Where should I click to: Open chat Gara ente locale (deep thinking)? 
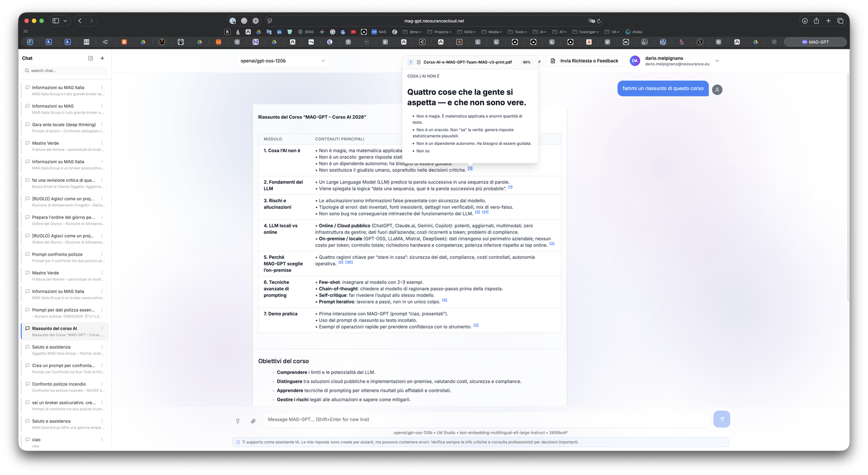tap(65, 128)
